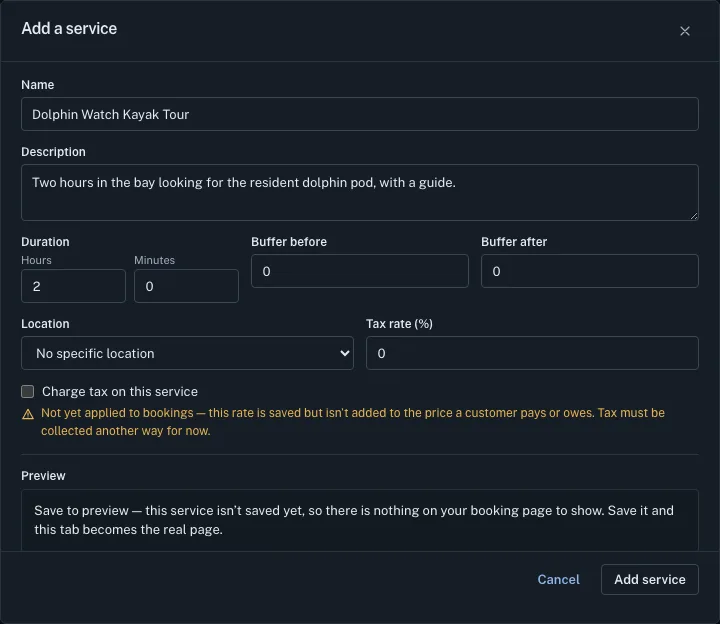Click the Preview section heading

pos(43,476)
